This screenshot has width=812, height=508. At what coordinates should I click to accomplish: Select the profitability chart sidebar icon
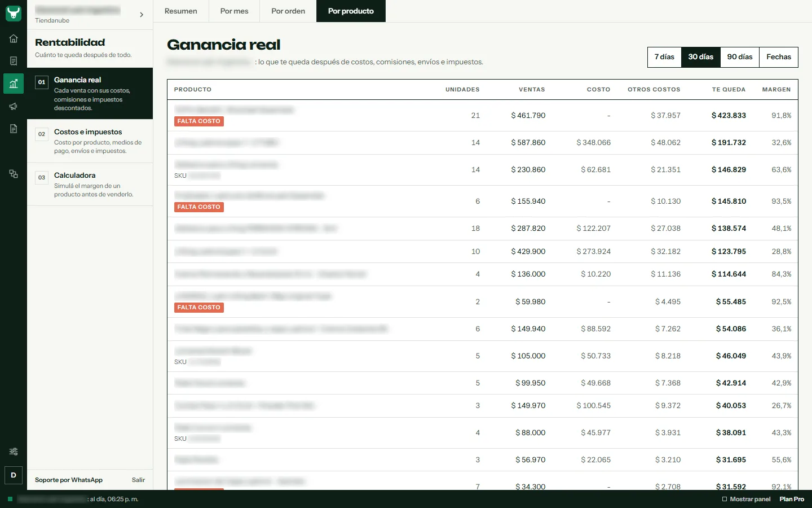14,84
